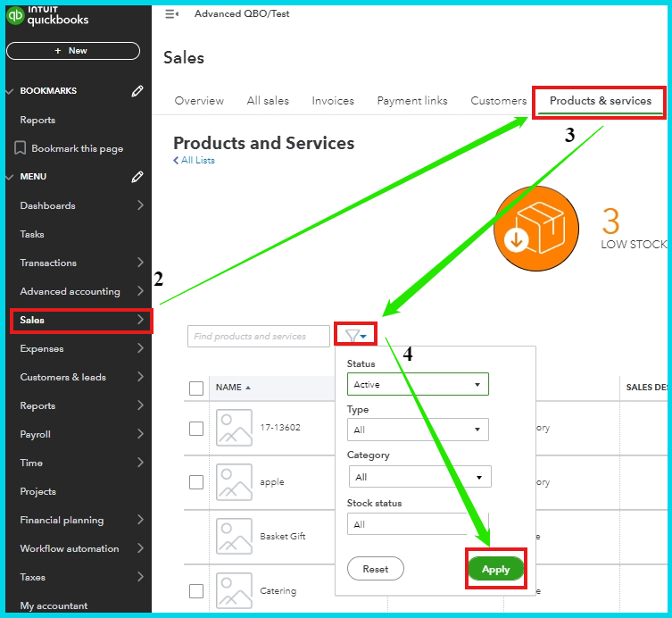Click the 17-13602 product name

click(x=280, y=428)
